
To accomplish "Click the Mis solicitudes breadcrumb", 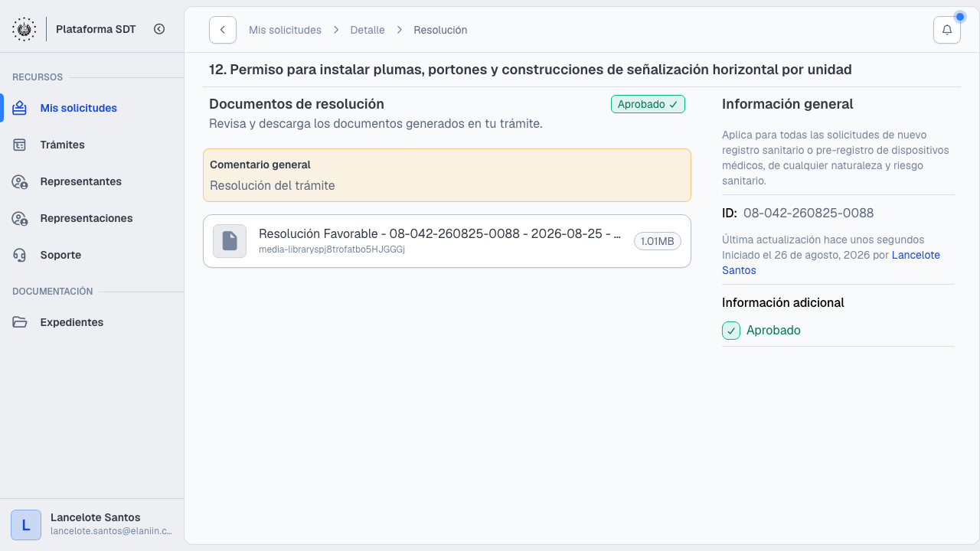I will tap(285, 30).
